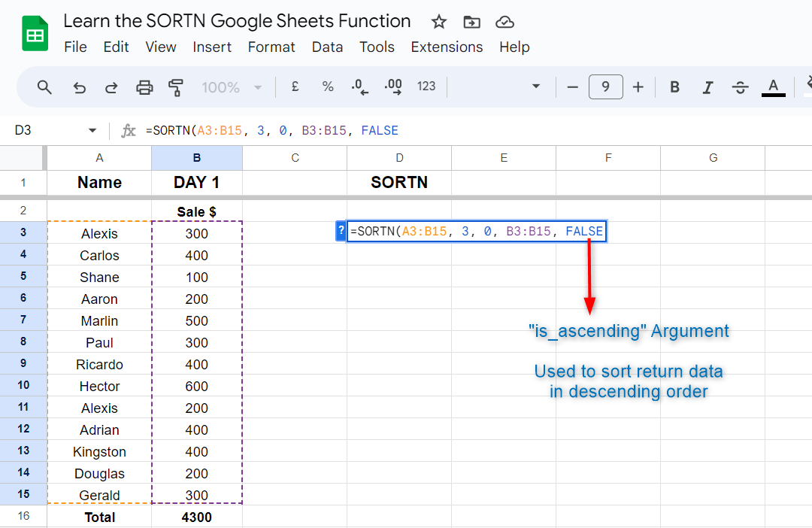Select row 16 header
Viewport: 812px width, 528px height.
tap(23, 516)
